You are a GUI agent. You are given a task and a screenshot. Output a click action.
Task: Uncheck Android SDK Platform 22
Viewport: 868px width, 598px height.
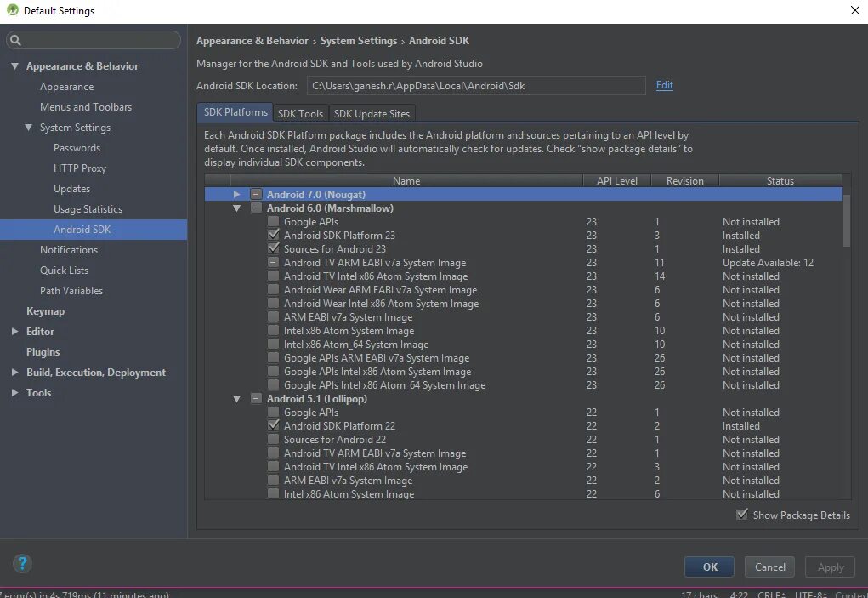pos(273,425)
